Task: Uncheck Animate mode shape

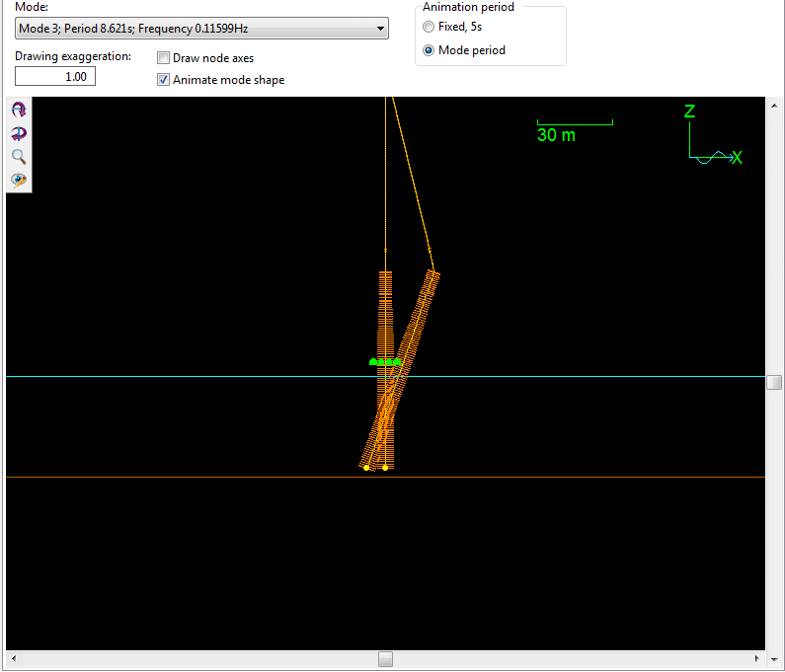Action: [x=164, y=80]
